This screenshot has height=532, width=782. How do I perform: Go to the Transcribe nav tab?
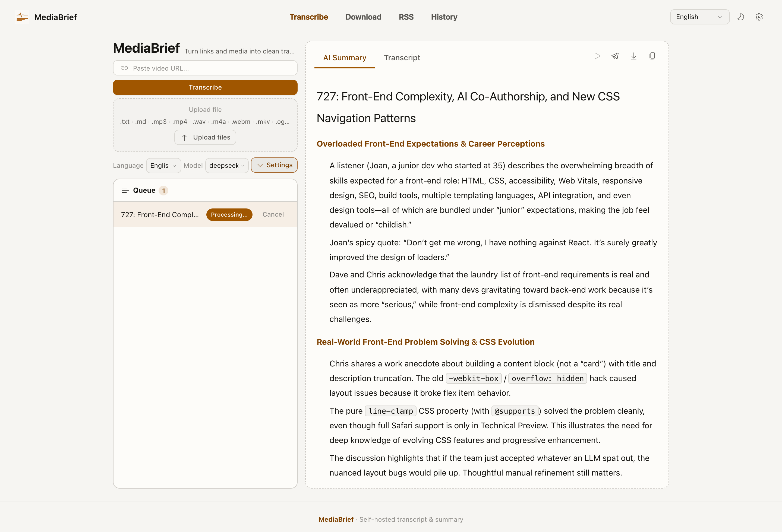pos(308,17)
